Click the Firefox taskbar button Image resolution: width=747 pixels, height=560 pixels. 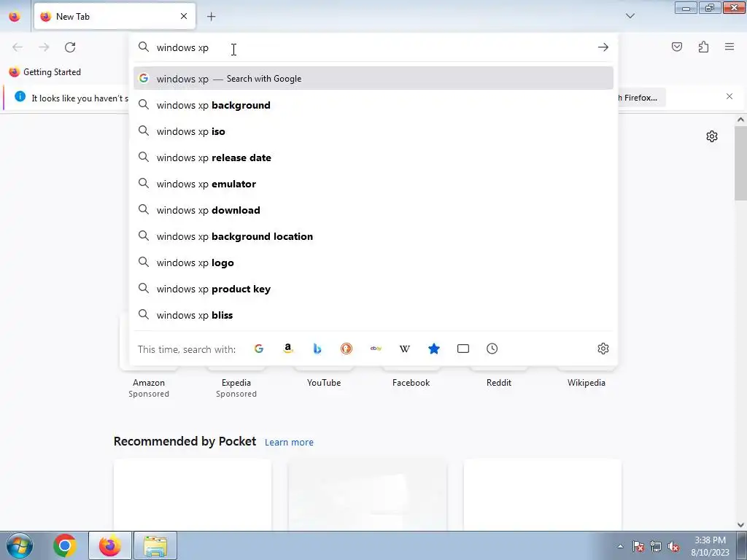pyautogui.click(x=110, y=545)
